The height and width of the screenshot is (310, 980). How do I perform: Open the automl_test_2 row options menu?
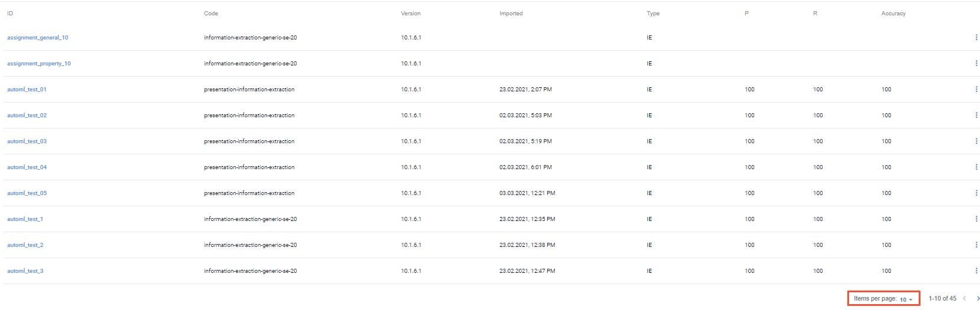[976, 245]
